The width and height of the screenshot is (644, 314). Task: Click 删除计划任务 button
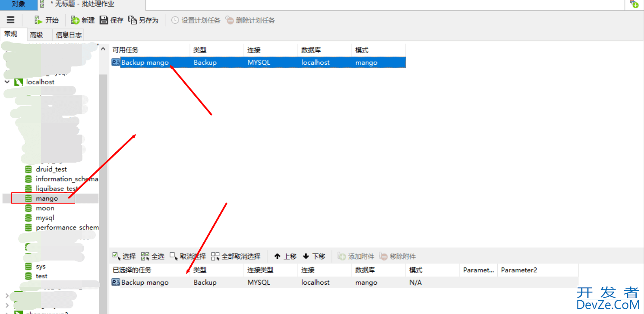[x=250, y=20]
